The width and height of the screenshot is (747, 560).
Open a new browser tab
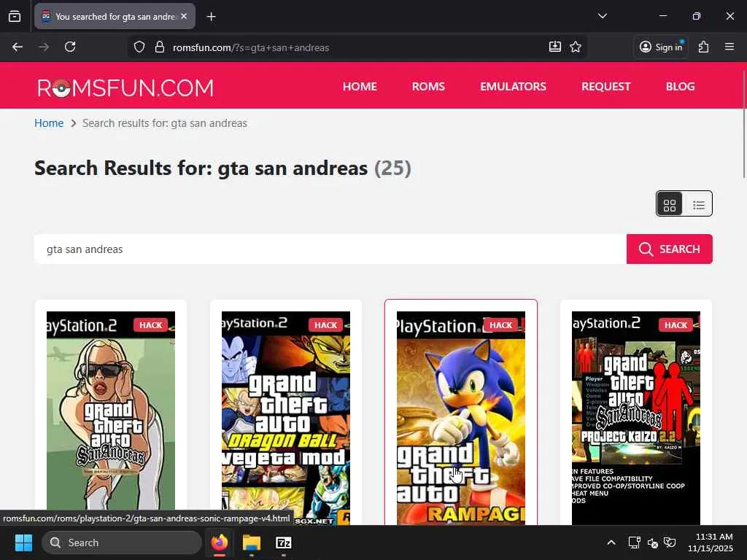click(211, 17)
